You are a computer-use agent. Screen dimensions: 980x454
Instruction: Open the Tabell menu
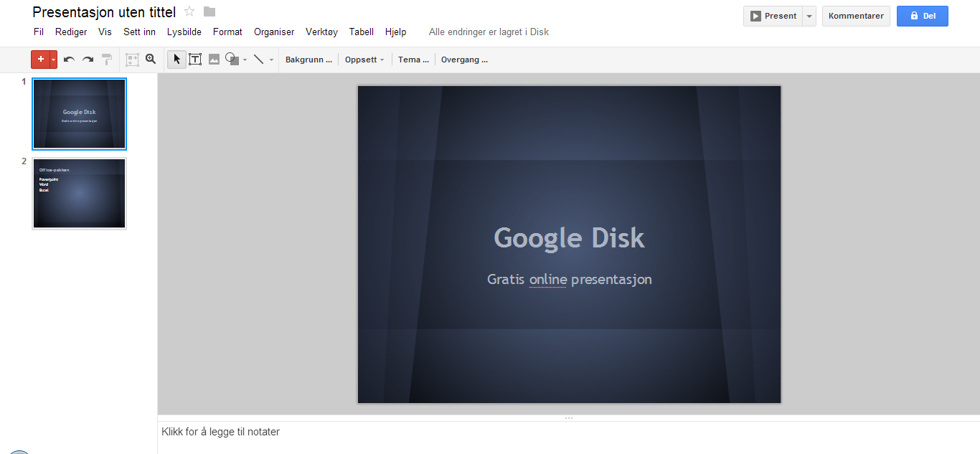pos(362,32)
